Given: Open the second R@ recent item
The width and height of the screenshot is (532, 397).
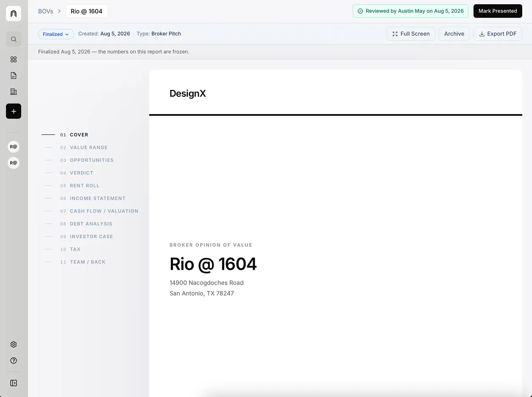Looking at the screenshot, I should tap(14, 163).
